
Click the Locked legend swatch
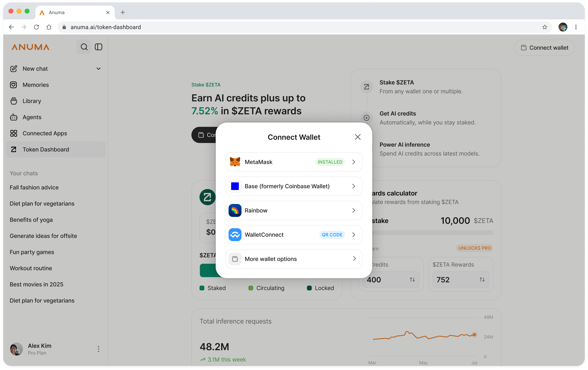click(309, 288)
